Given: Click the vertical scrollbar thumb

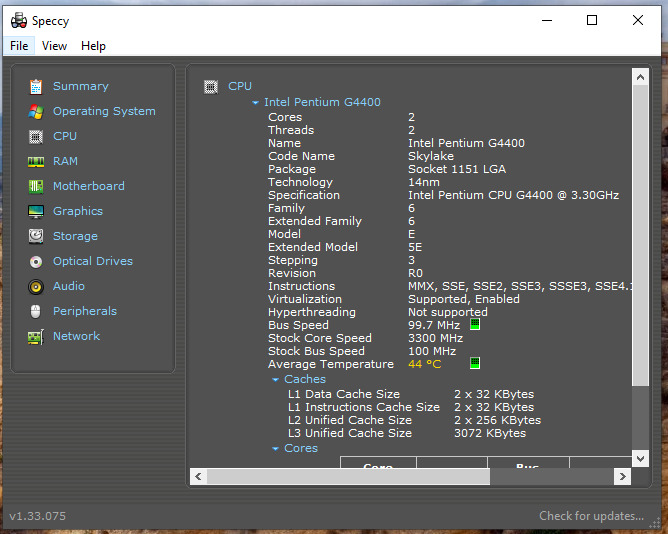Looking at the screenshot, I should pos(640,236).
